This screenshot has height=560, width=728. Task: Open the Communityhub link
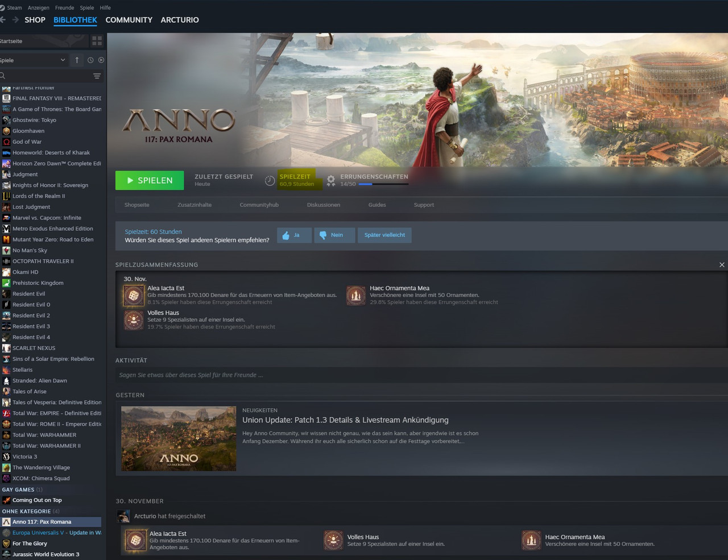pos(259,205)
